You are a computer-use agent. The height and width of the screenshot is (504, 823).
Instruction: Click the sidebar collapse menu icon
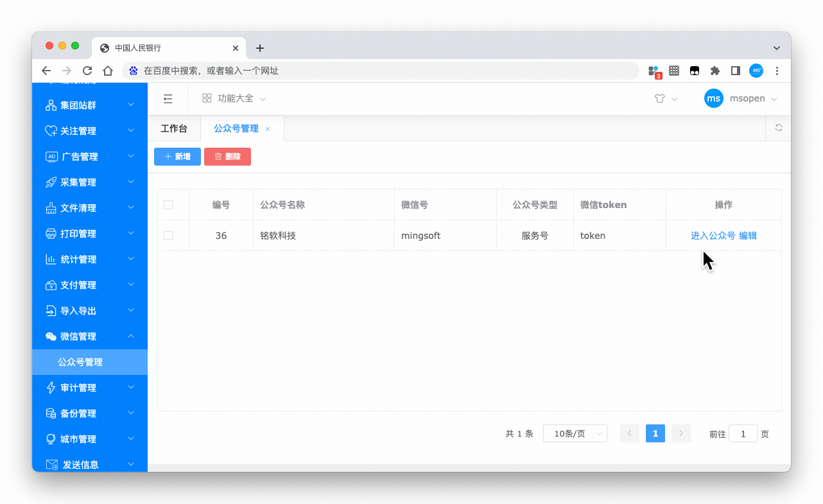[x=168, y=99]
